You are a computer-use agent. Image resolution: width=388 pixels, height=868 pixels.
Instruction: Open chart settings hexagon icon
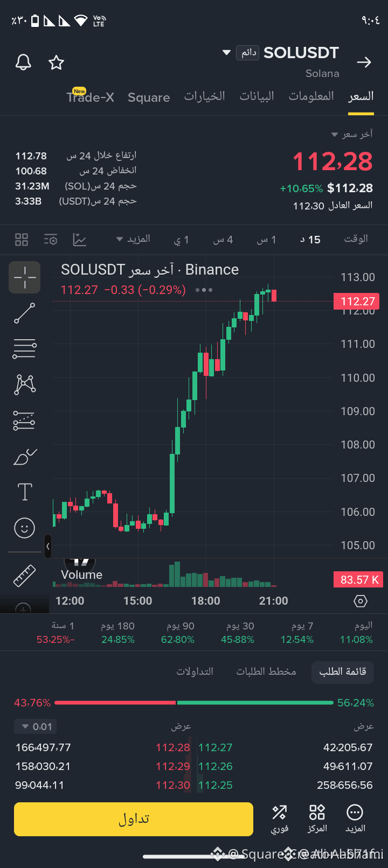coord(361,601)
